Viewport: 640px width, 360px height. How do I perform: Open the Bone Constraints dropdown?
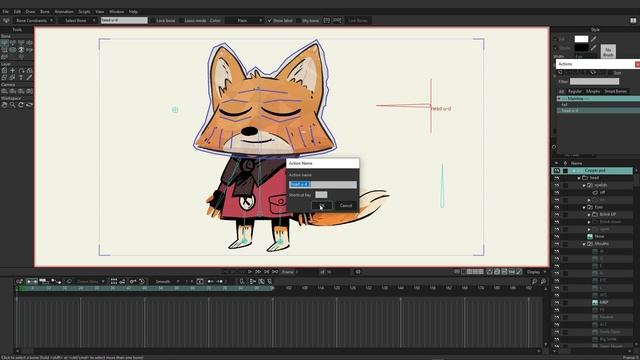(34, 20)
